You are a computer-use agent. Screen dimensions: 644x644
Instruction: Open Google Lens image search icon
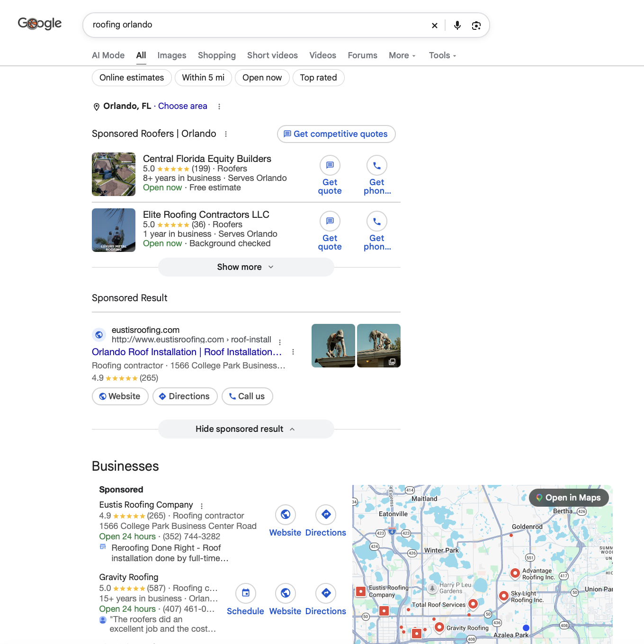pyautogui.click(x=476, y=26)
